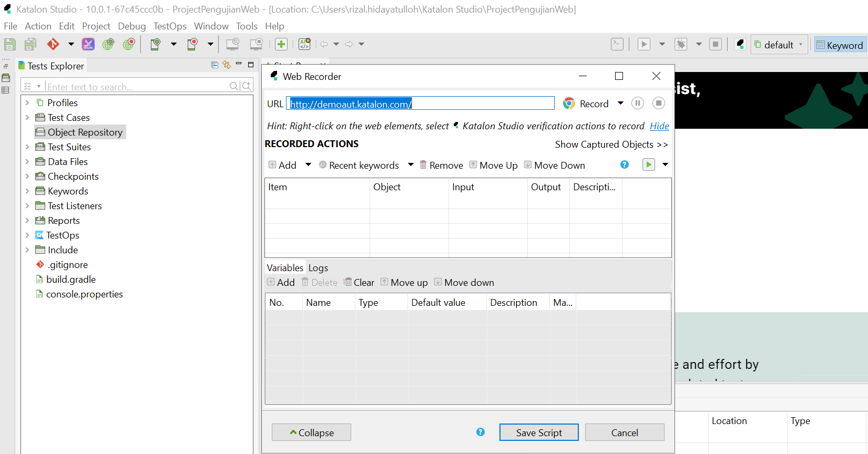
Task: Select console.properties file in tree
Action: coord(79,294)
